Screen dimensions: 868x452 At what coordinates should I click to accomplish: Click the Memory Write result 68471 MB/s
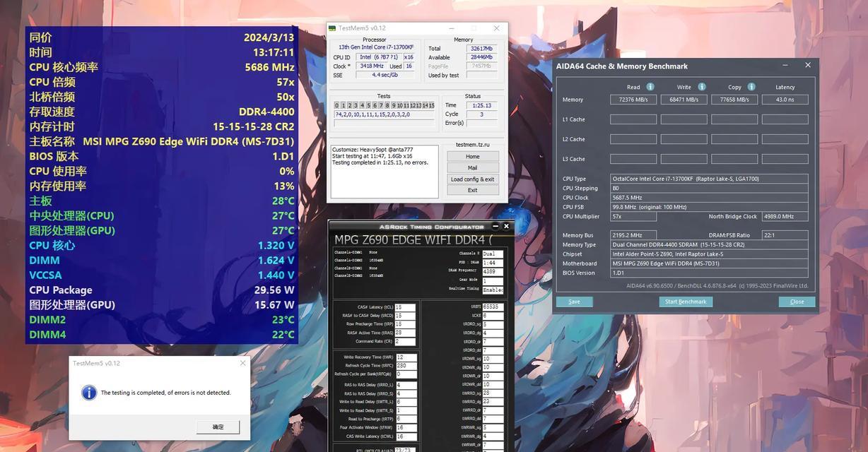point(684,100)
